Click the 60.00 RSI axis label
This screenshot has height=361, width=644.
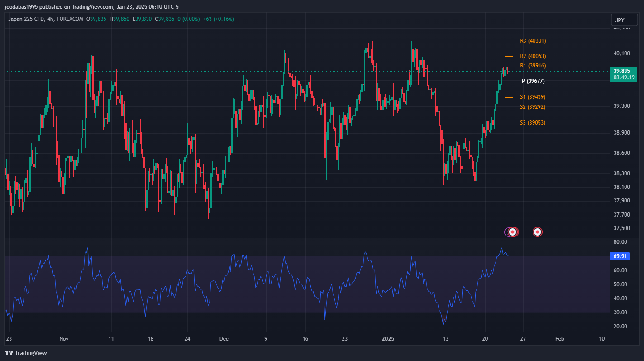(620, 270)
